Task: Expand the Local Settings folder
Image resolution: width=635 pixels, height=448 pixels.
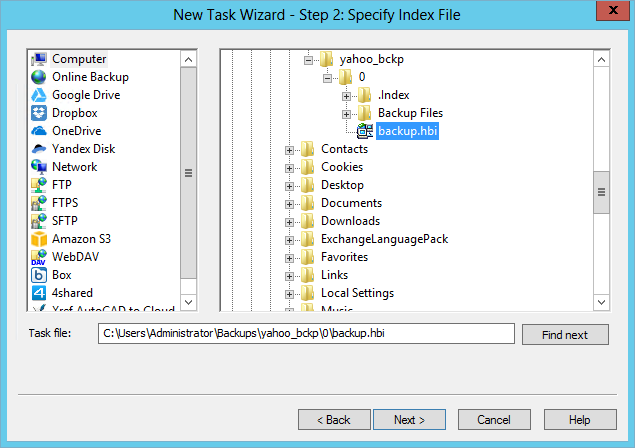Action: [289, 294]
